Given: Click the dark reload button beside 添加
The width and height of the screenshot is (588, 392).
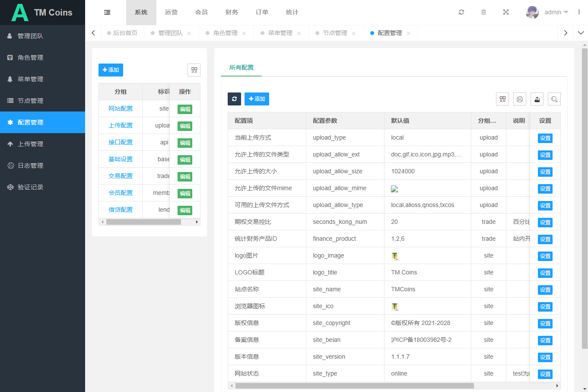Looking at the screenshot, I should point(234,99).
